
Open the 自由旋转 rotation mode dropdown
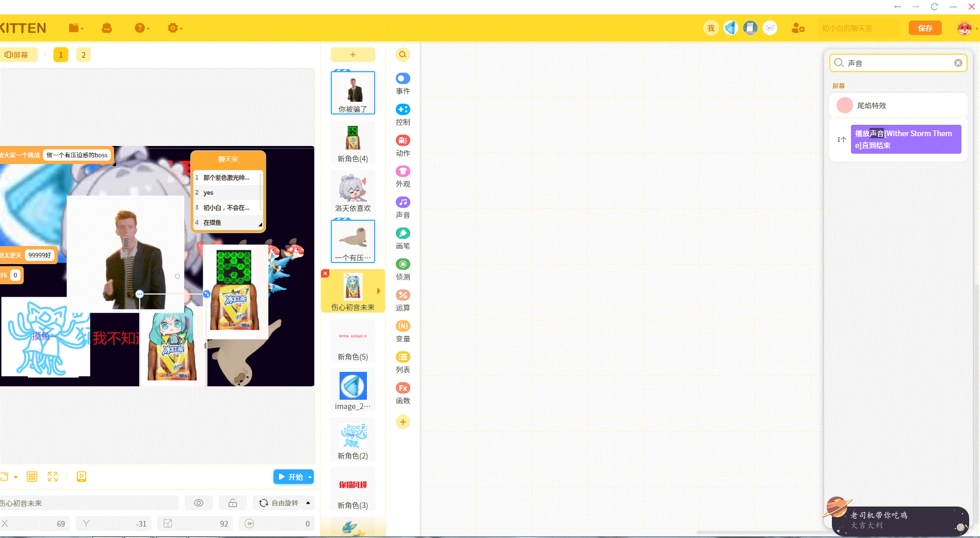click(x=284, y=503)
